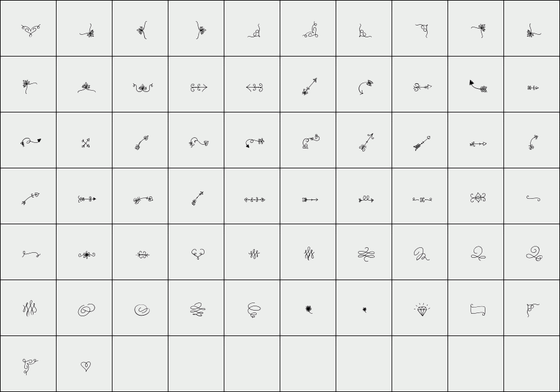
Task: Pick the right-pointing arrow with two curls
Action: click(x=198, y=88)
